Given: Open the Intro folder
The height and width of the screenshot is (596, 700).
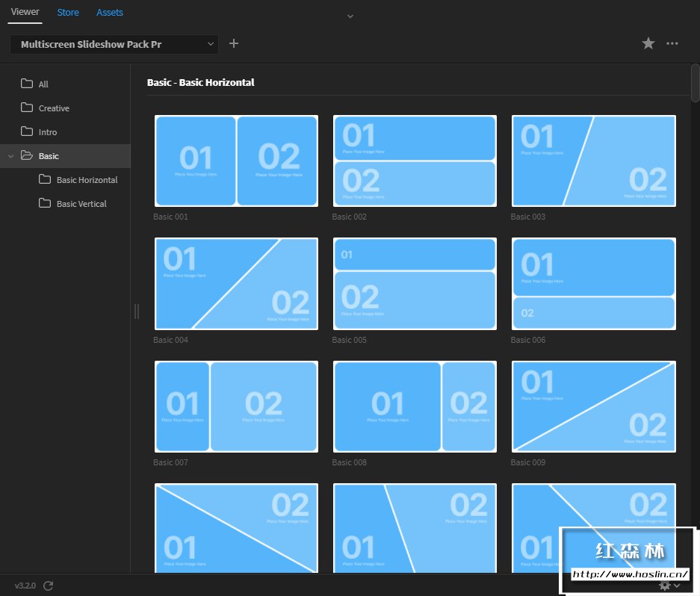Looking at the screenshot, I should click(x=39, y=132).
